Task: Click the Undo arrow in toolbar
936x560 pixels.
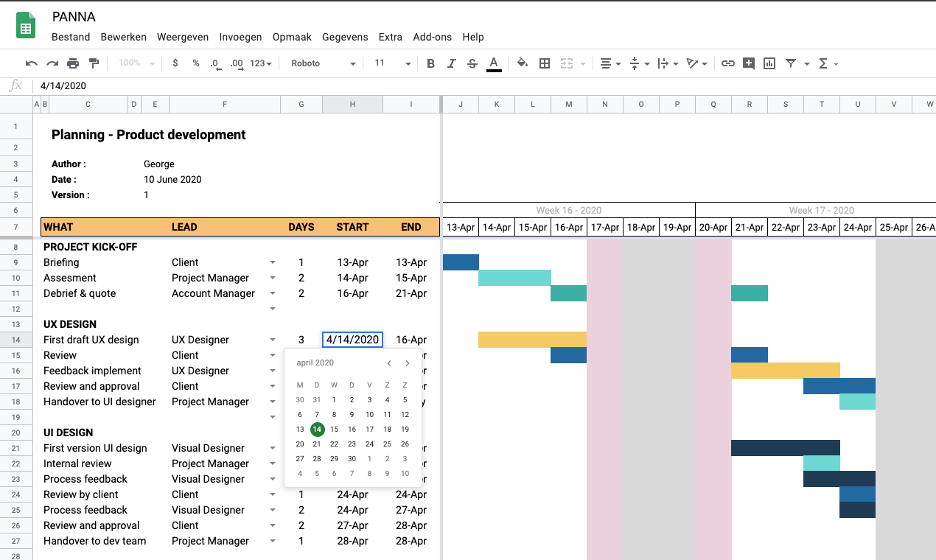Action: coord(31,63)
